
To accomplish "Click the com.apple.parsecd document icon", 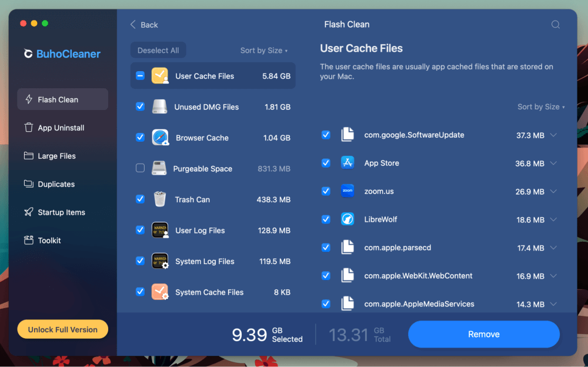I will point(348,247).
